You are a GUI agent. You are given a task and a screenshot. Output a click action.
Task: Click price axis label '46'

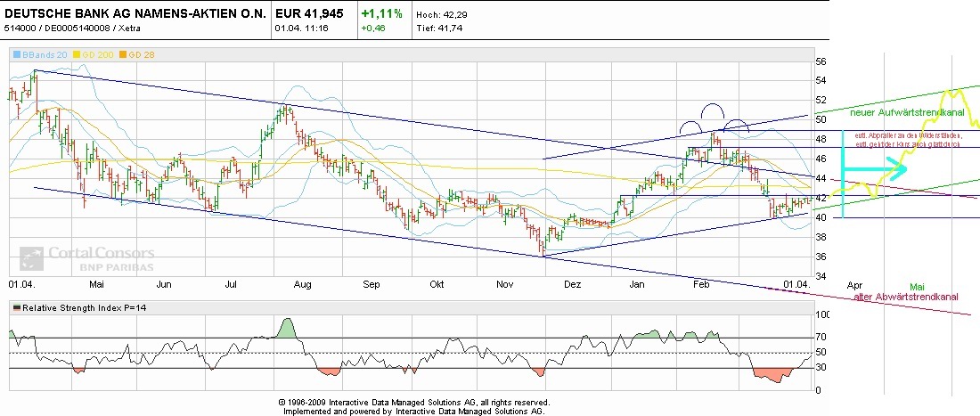pos(821,159)
